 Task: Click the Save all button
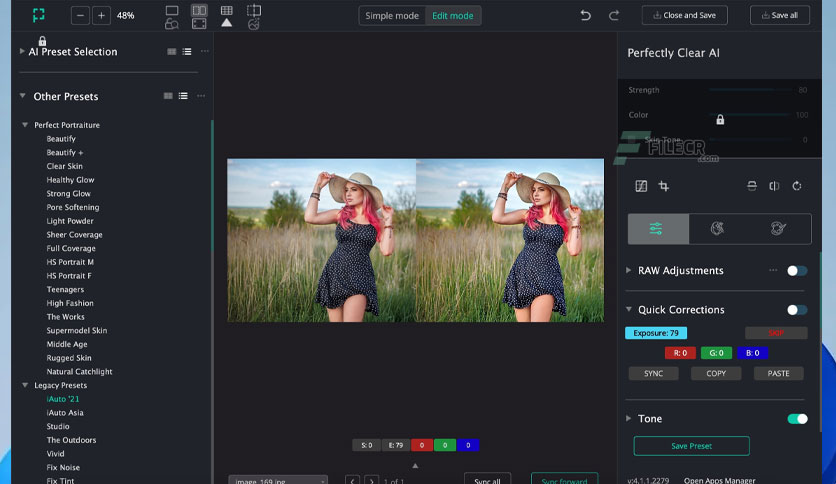[x=780, y=15]
